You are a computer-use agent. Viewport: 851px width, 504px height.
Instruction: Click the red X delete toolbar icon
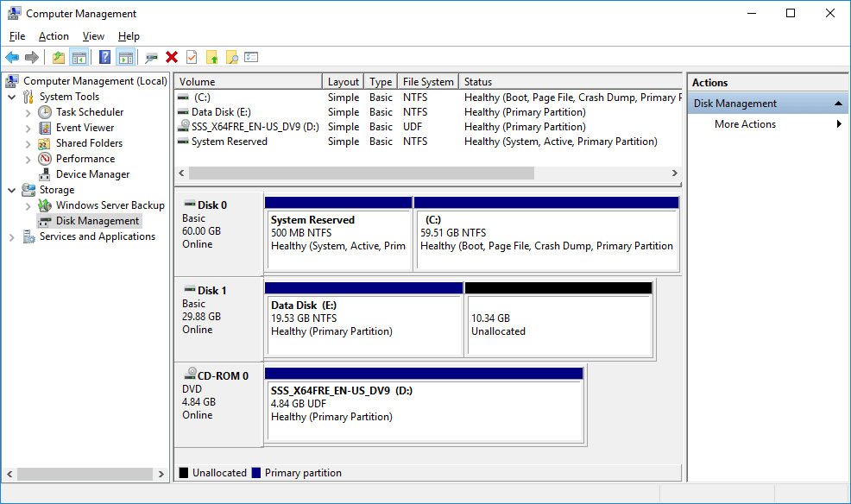click(172, 57)
